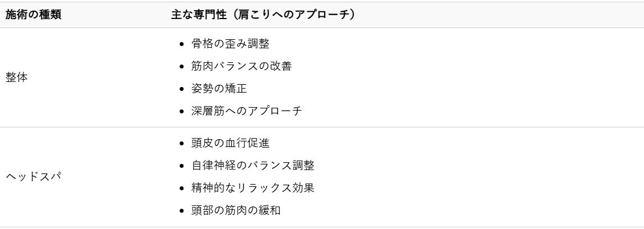Click the 施術の種類 column header
The height and width of the screenshot is (229, 644).
[33, 16]
